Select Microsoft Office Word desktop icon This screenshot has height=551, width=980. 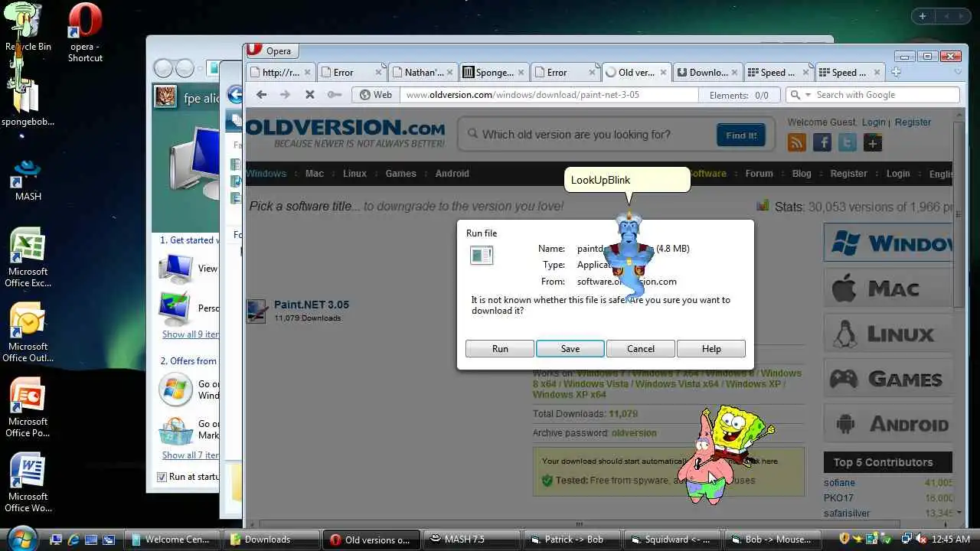click(28, 484)
